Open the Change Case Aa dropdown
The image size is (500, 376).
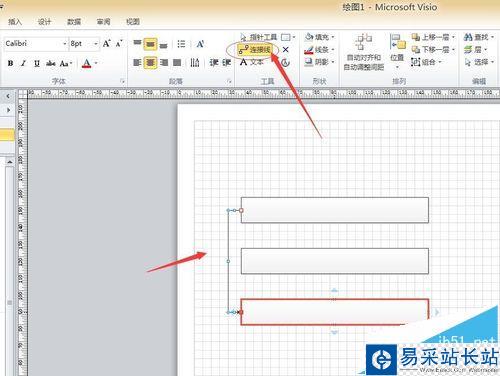point(66,63)
